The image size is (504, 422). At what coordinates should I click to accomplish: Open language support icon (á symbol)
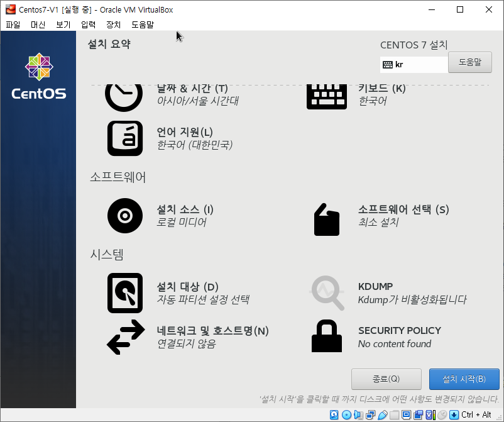[x=125, y=138]
